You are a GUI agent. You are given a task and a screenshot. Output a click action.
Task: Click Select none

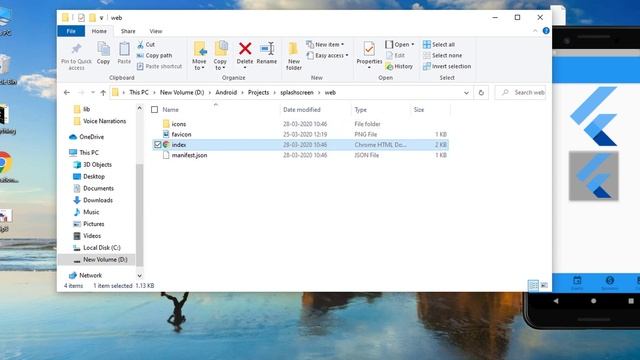coord(443,56)
